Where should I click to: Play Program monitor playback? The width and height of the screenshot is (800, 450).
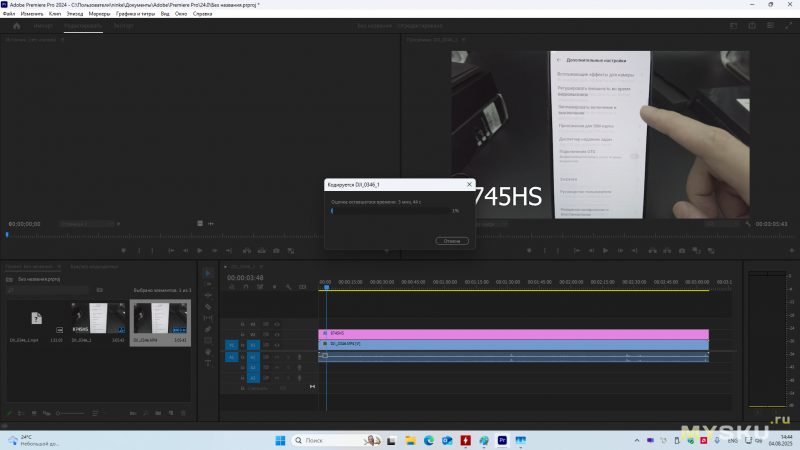pos(606,251)
